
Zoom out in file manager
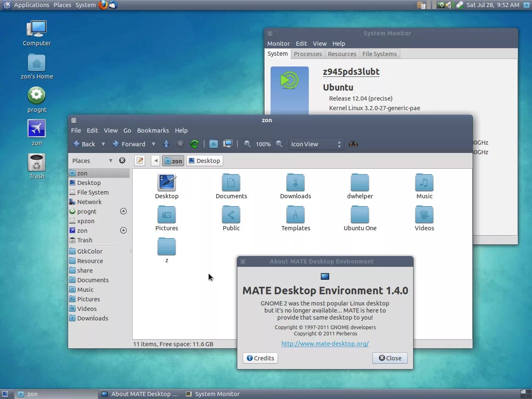tap(247, 144)
